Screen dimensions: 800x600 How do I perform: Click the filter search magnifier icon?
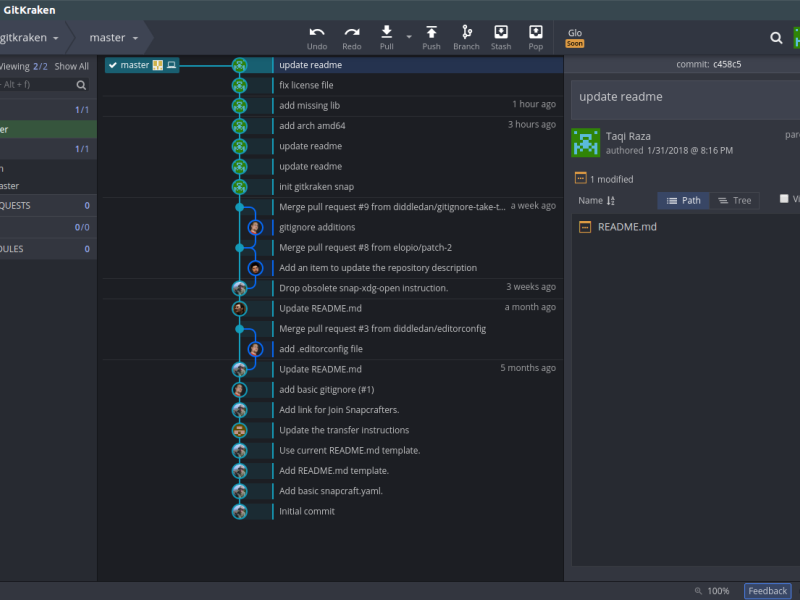81,85
